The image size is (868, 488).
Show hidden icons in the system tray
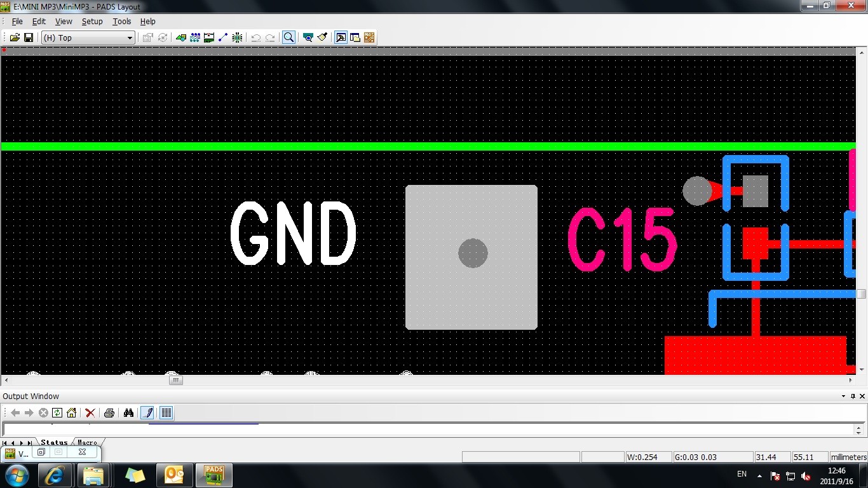[x=759, y=475]
